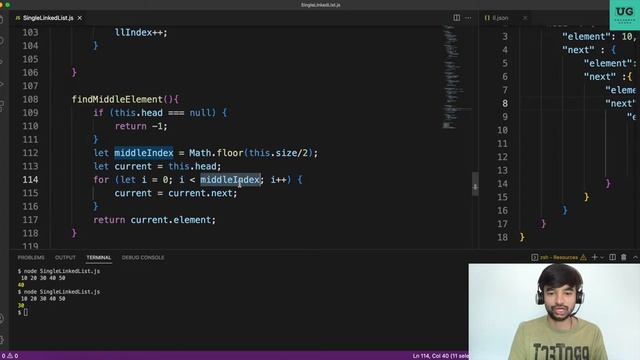Click the webcam video overlay

tap(554, 311)
